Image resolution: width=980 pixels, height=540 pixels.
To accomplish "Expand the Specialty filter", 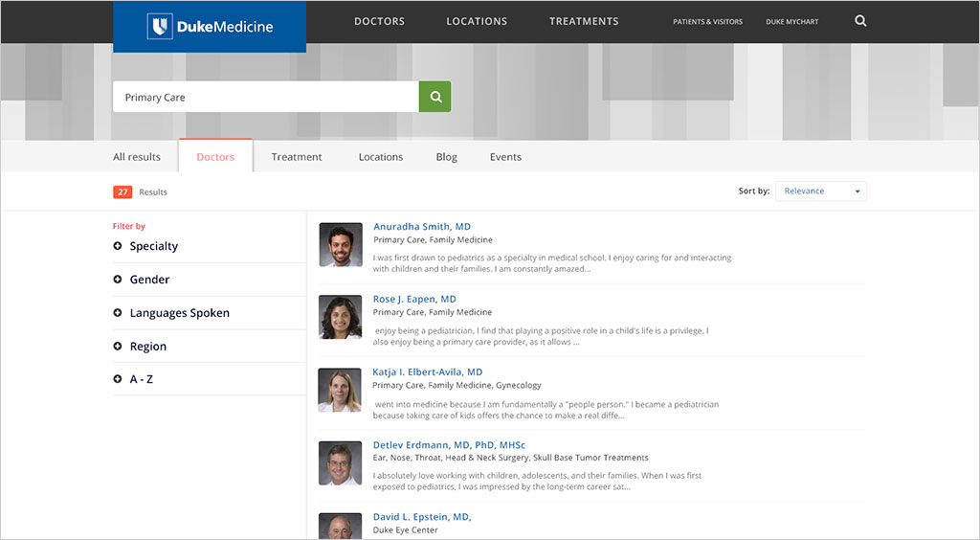I will click(x=153, y=246).
